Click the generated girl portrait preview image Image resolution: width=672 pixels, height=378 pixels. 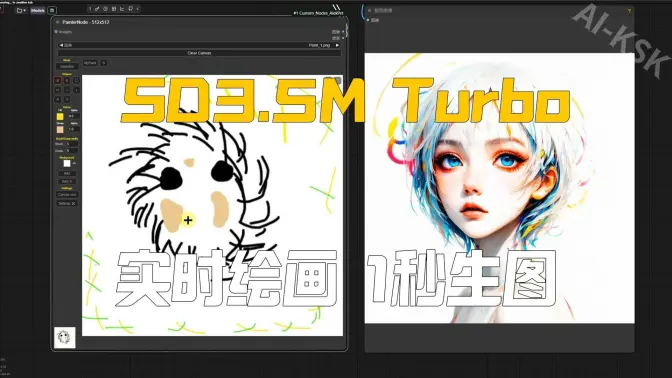[499, 188]
